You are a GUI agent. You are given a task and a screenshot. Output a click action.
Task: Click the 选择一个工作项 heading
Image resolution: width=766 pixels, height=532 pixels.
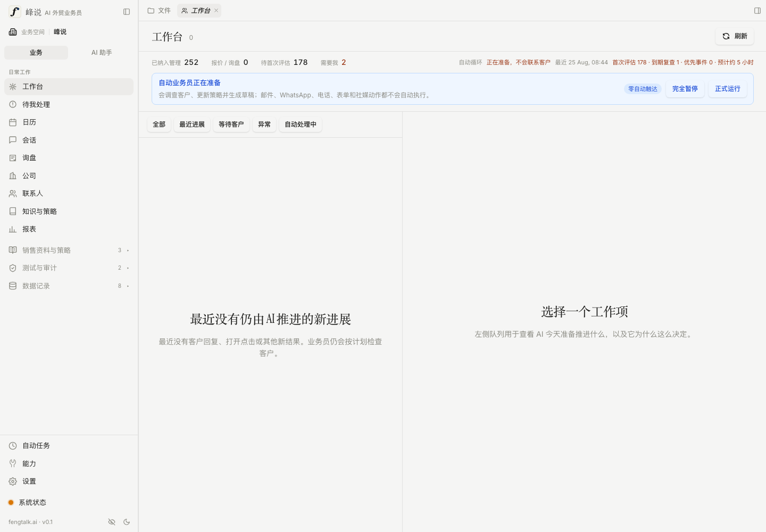click(x=585, y=312)
